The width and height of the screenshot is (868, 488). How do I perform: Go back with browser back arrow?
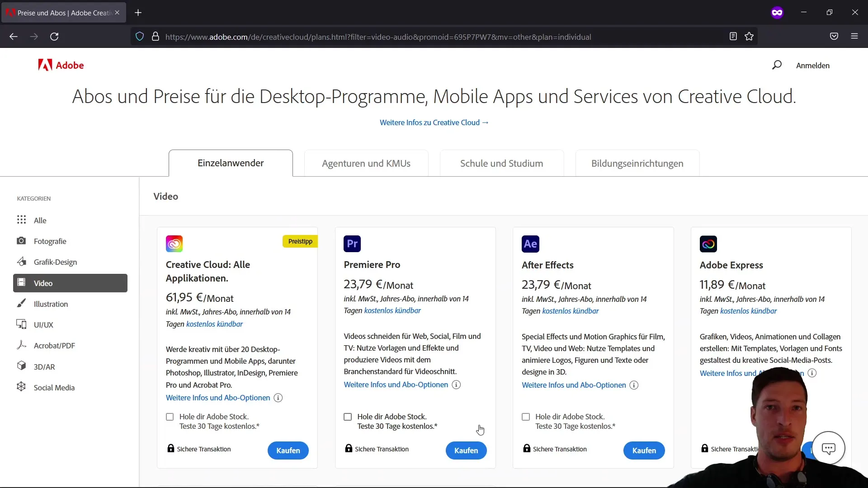(x=14, y=37)
